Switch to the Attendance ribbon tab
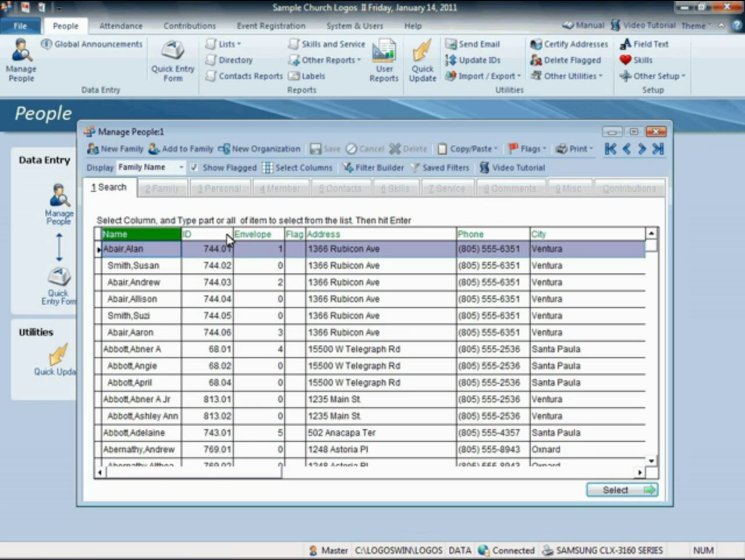 tap(121, 26)
